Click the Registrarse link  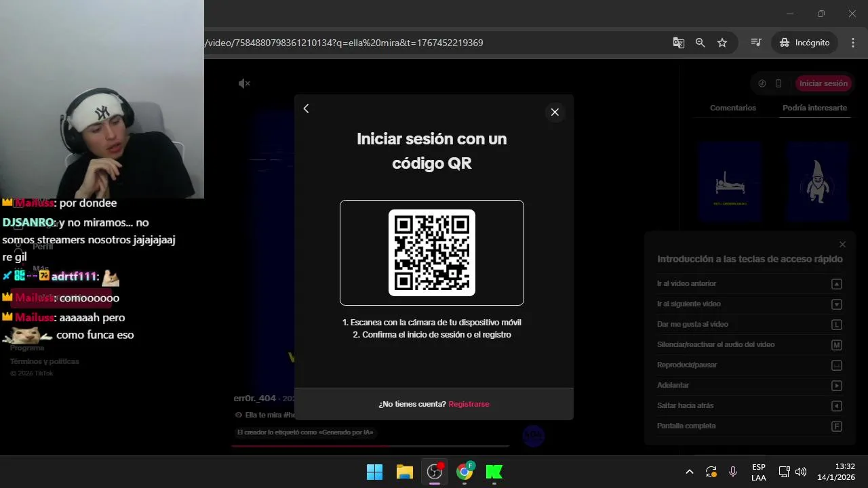[x=469, y=404]
